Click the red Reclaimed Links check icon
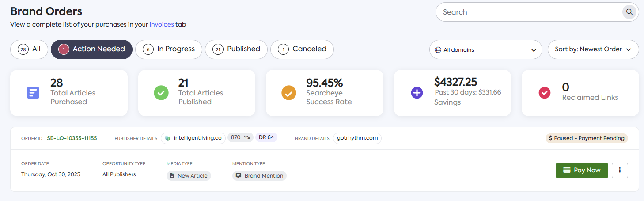This screenshot has height=201, width=644. pyautogui.click(x=545, y=93)
